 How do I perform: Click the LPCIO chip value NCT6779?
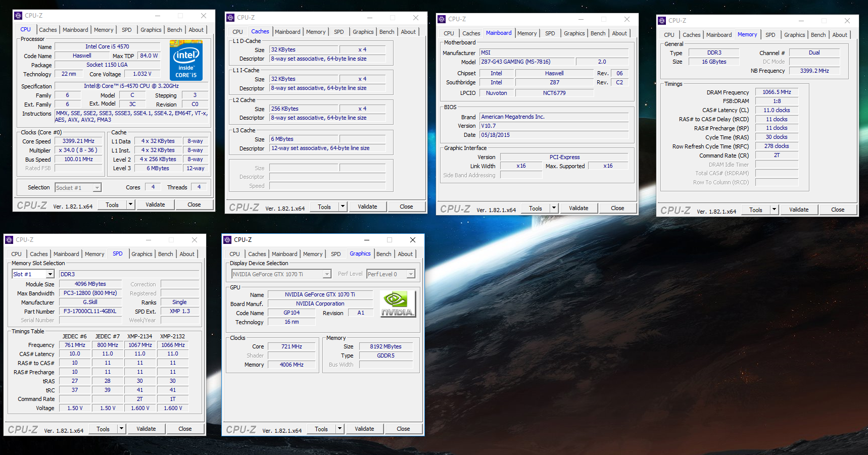554,93
